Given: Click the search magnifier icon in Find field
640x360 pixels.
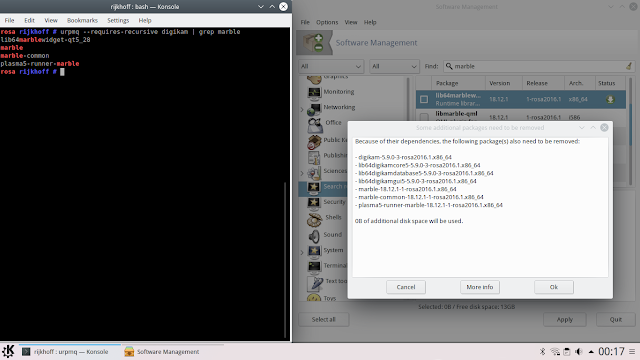Looking at the screenshot, I should pos(449,66).
